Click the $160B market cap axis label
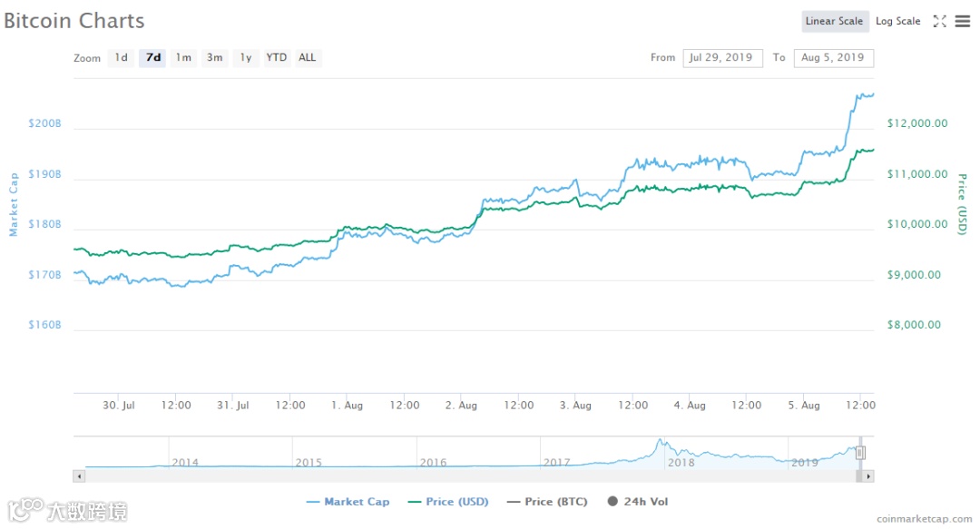Viewport: 980px width, 529px height. pyautogui.click(x=45, y=325)
